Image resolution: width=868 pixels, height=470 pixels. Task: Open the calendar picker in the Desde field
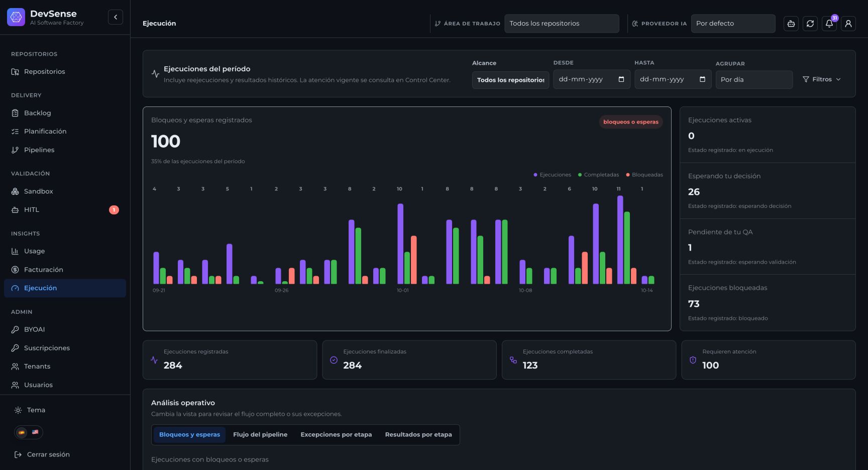pos(621,79)
